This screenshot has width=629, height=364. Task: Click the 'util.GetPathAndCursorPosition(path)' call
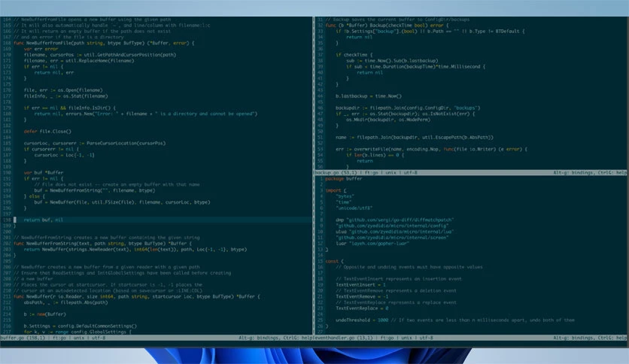point(130,55)
